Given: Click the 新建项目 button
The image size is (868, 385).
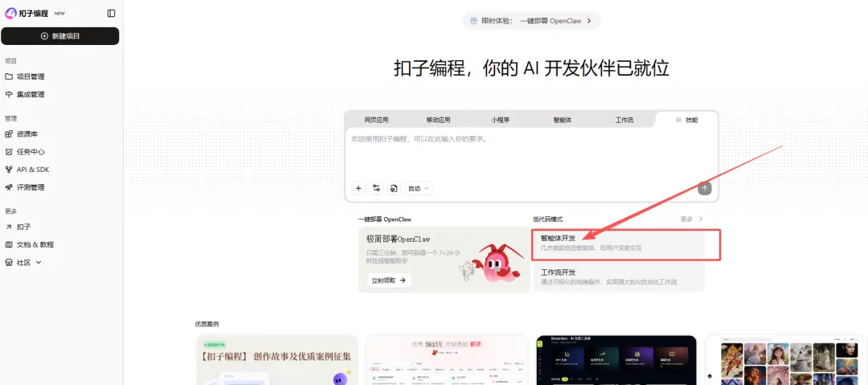Looking at the screenshot, I should point(59,36).
